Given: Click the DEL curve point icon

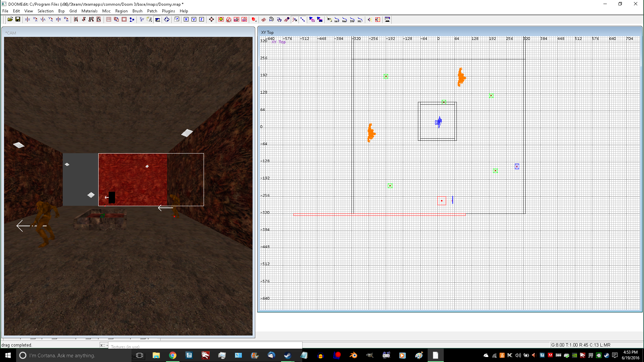Looking at the screenshot, I should tap(360, 19).
